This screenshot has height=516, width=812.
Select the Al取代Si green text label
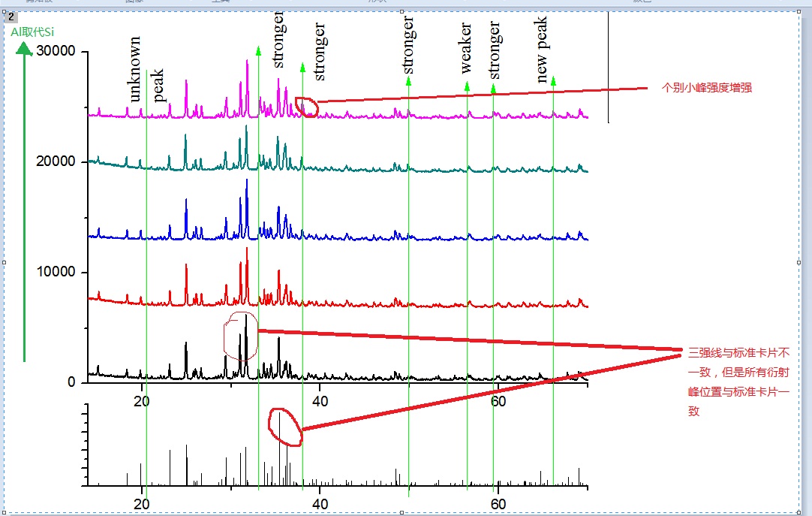click(32, 32)
